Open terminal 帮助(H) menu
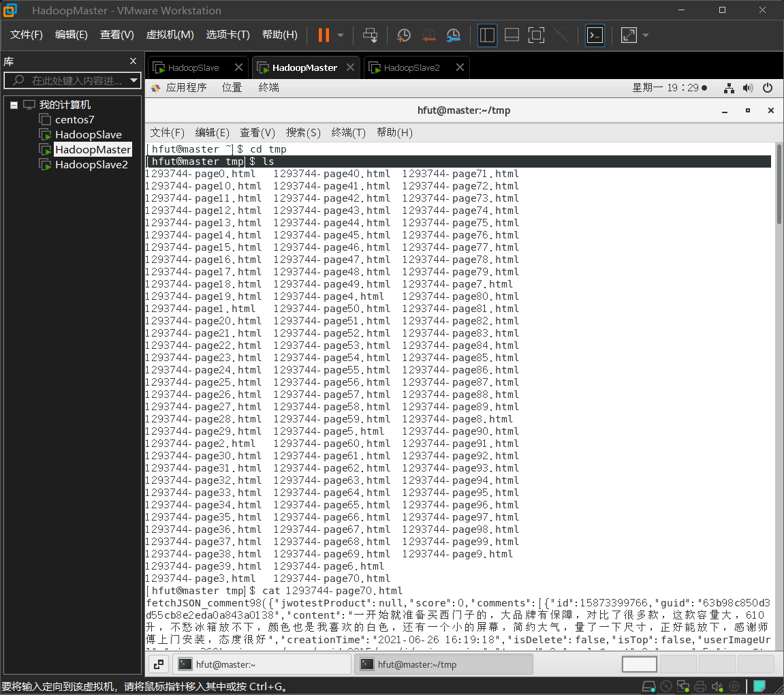784x695 pixels. coord(394,132)
